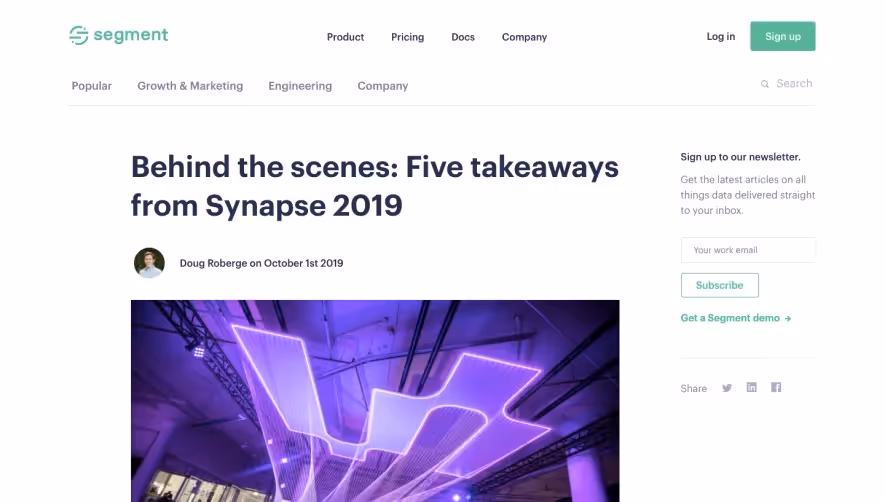The width and height of the screenshot is (885, 502).
Task: Switch to the Engineering category
Action: click(x=300, y=86)
